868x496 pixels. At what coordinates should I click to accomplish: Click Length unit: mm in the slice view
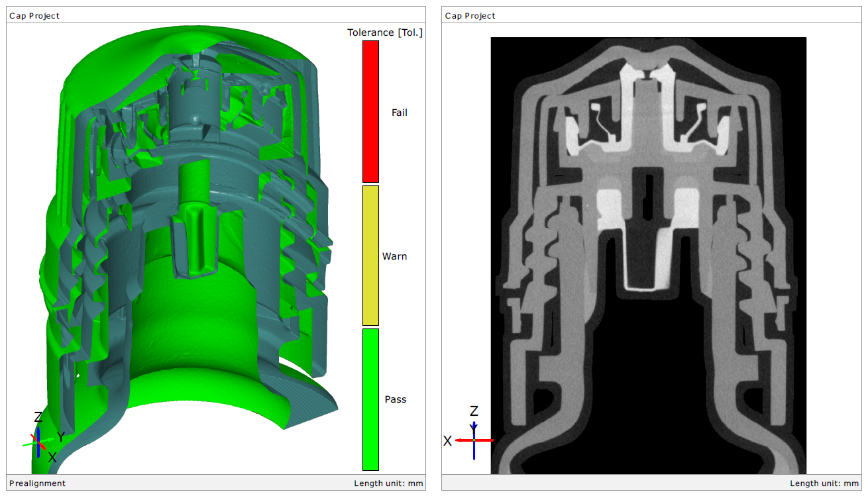coord(824,483)
